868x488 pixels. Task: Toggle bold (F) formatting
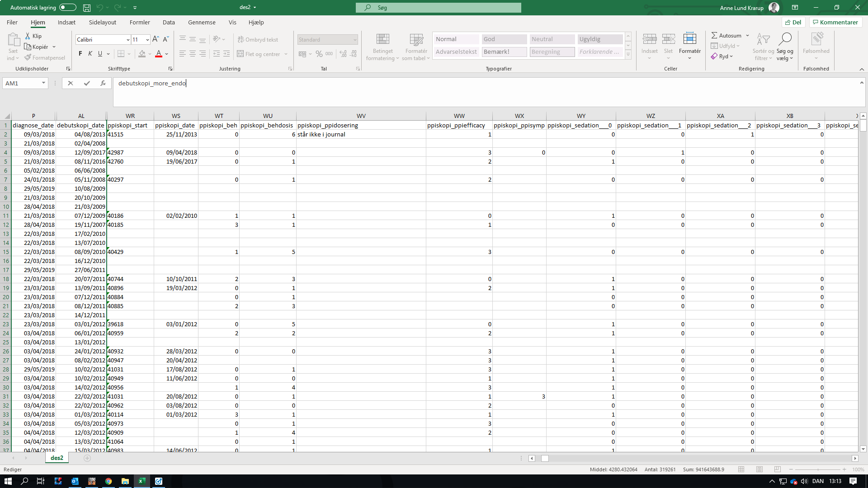click(x=80, y=54)
